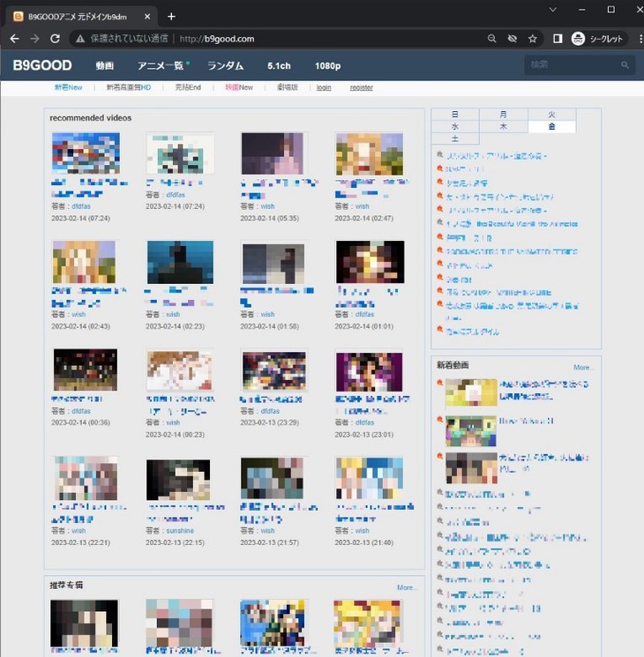Reload the page with the refresh icon

pos(55,39)
